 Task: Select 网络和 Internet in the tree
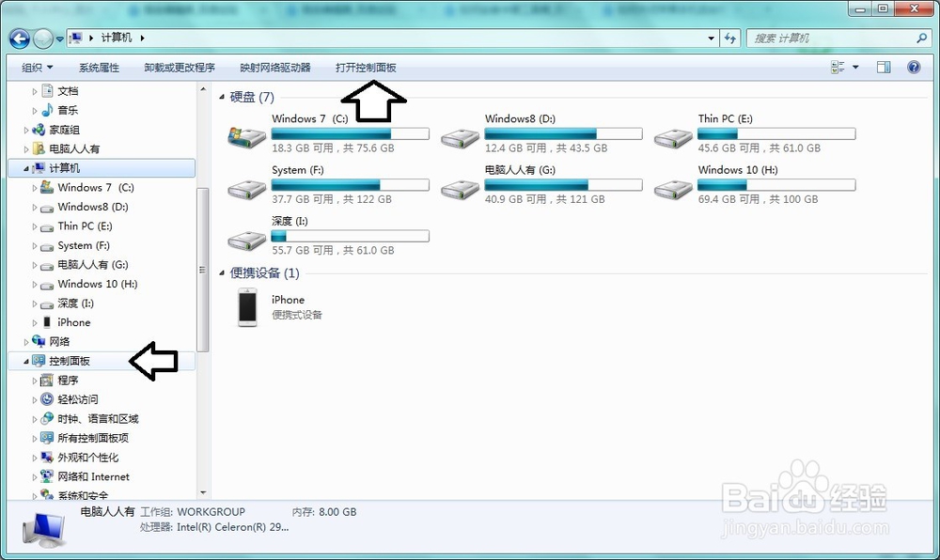[x=93, y=476]
